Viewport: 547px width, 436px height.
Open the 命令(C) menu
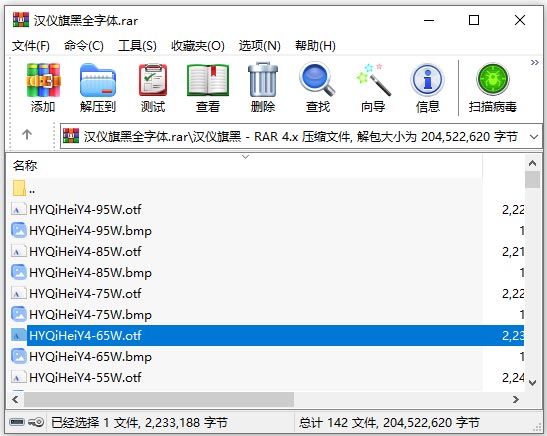84,46
